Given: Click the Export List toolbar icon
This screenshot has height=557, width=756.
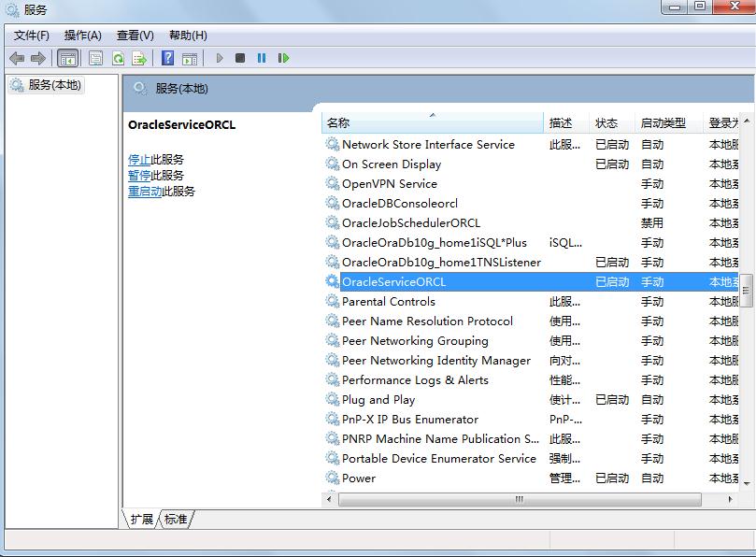Looking at the screenshot, I should 139,58.
